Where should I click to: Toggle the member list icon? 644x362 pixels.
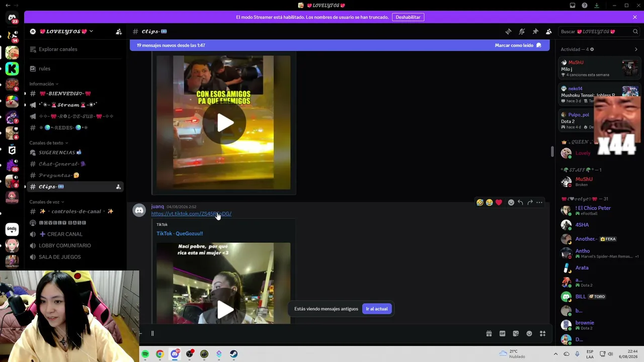pyautogui.click(x=549, y=31)
